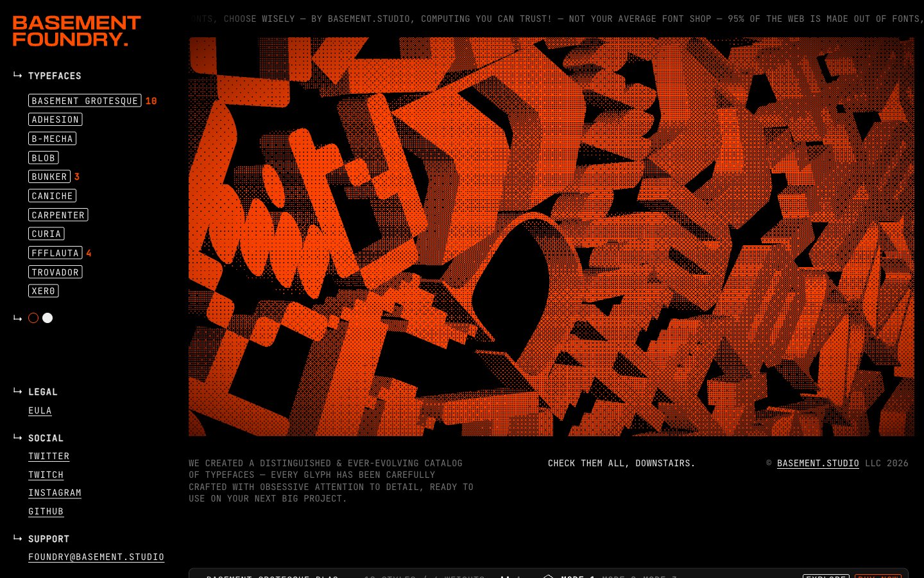This screenshot has width=924, height=578.
Task: Open the EULA link
Action: [40, 410]
